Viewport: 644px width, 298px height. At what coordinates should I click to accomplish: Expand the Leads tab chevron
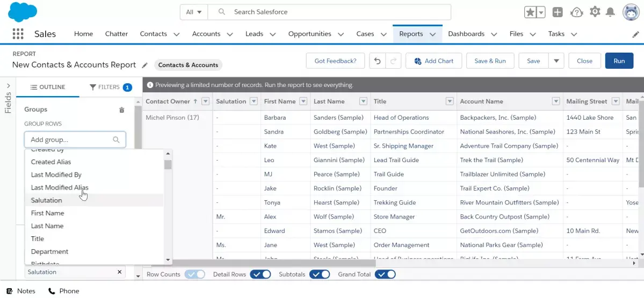(273, 34)
